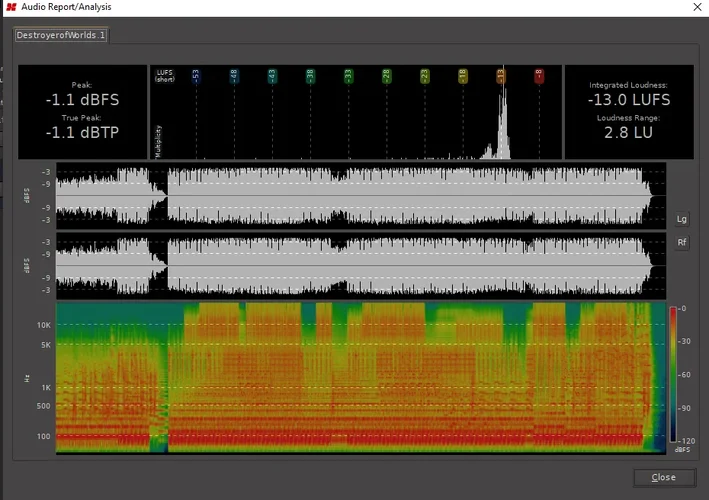Toggle the Lg waveform scale button

click(682, 218)
